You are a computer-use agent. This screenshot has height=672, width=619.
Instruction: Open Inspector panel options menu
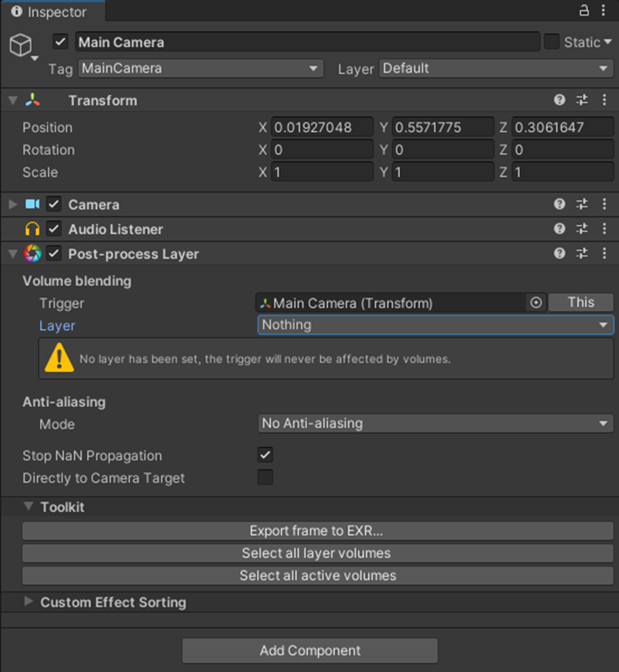pos(603,10)
